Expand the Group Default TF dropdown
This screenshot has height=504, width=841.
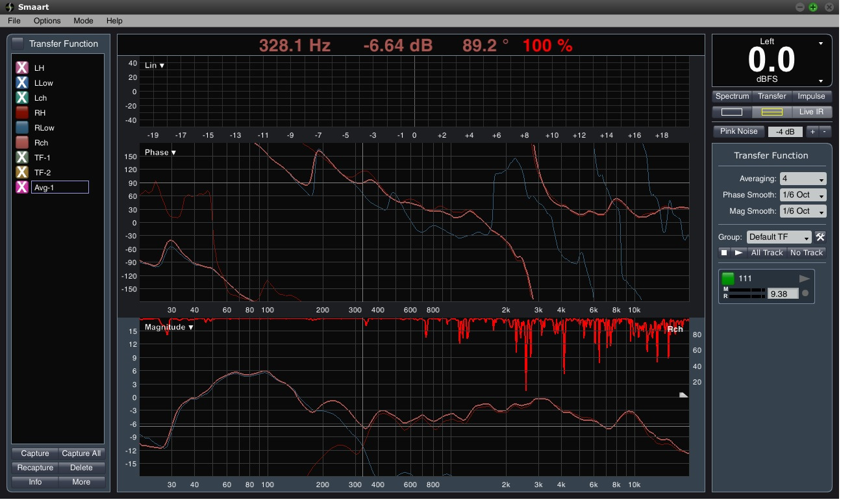[779, 237]
